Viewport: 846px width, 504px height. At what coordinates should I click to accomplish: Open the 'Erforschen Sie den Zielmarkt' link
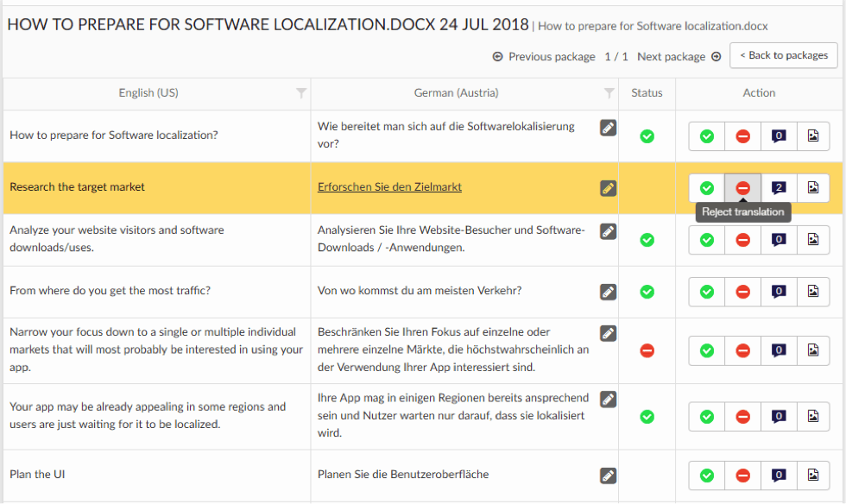tap(389, 186)
